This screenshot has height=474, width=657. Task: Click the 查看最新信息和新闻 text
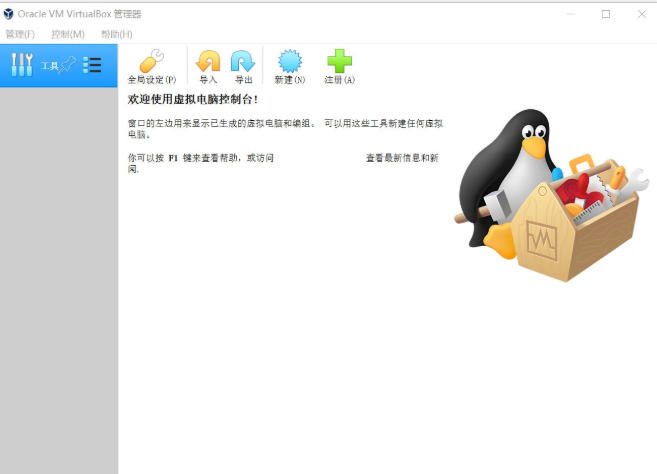point(402,158)
